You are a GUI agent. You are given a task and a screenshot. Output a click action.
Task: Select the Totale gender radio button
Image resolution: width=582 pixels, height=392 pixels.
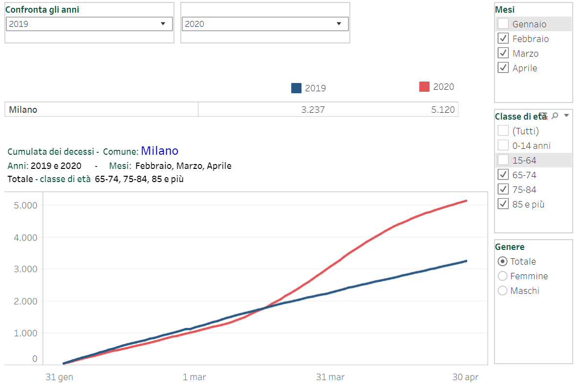[x=502, y=261]
